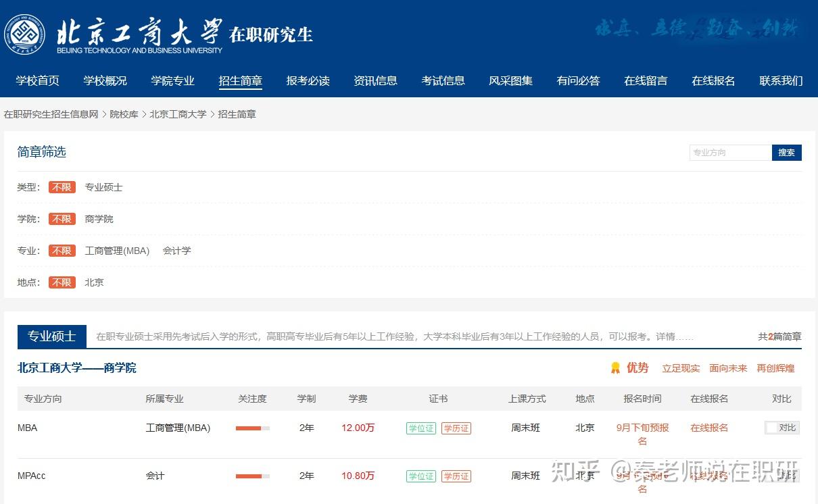Image resolution: width=818 pixels, height=504 pixels.
Task: Click MBA row 关注度 progress bar
Action: point(253,428)
